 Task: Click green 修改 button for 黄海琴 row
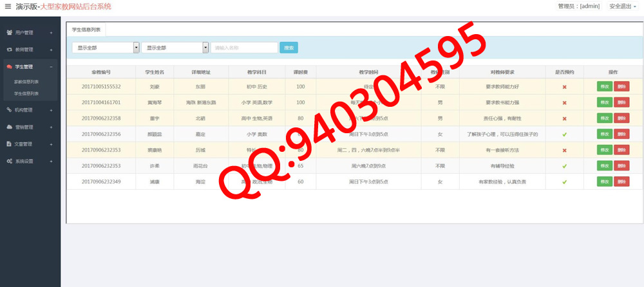pyautogui.click(x=604, y=102)
